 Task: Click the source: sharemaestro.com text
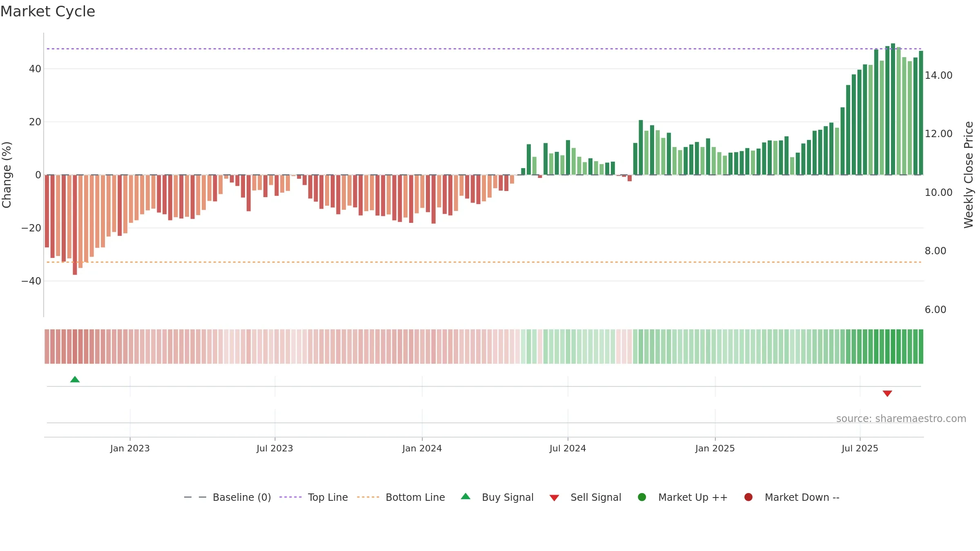click(901, 418)
